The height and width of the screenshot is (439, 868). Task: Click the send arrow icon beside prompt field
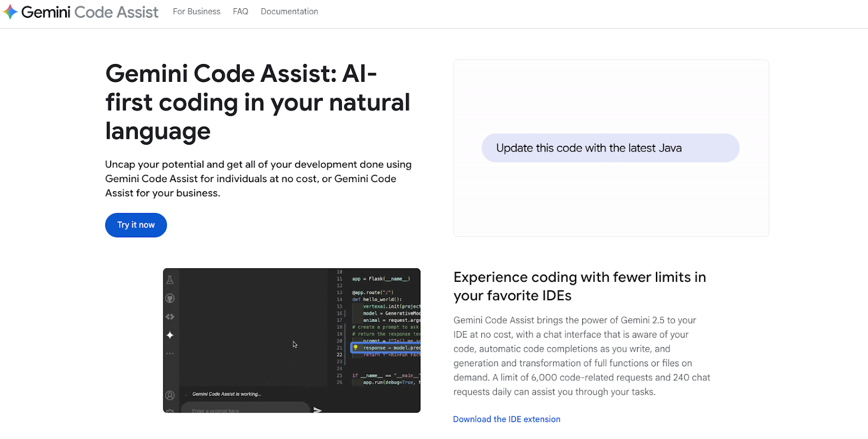318,410
